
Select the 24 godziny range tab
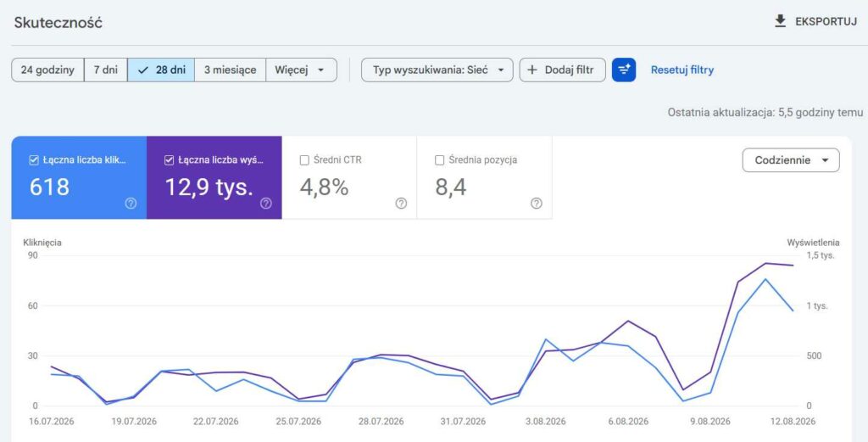47,70
